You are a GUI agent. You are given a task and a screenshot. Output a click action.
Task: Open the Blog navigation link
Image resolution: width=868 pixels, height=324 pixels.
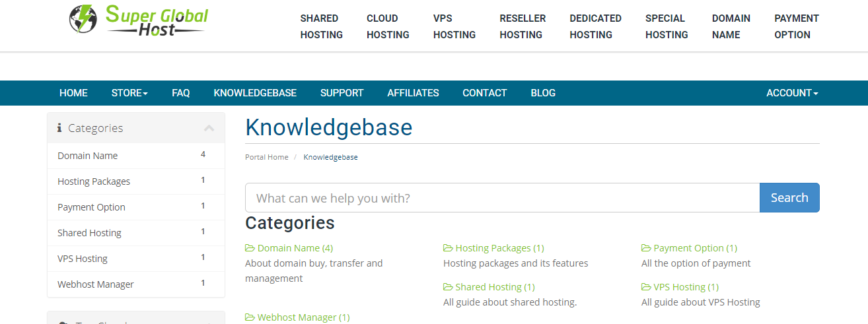pos(543,93)
